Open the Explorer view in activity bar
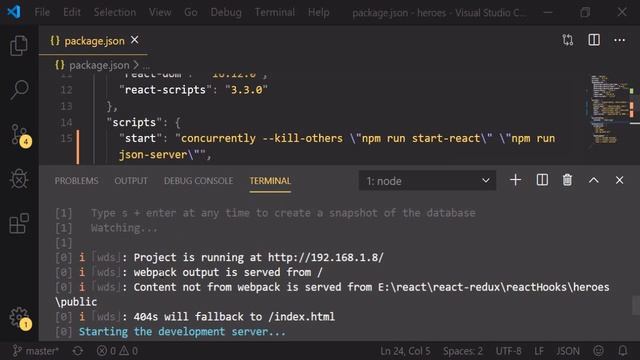This screenshot has height=360, width=640. 19,45
